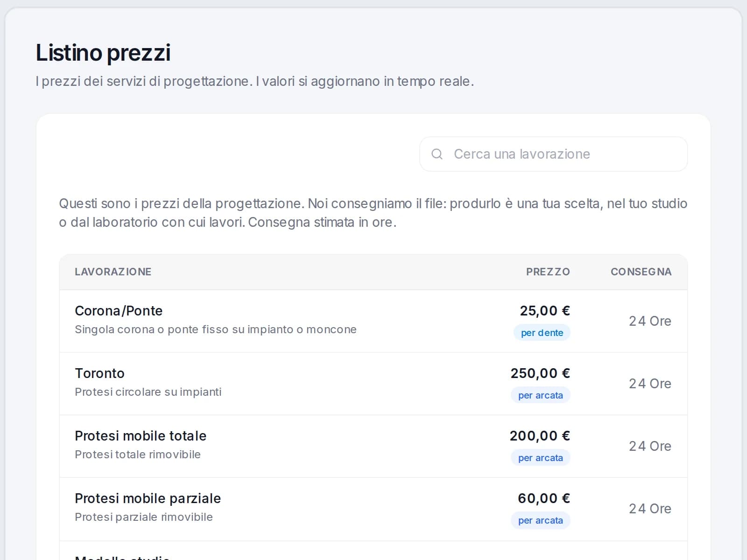Click the 250,00 € price

[x=540, y=373]
